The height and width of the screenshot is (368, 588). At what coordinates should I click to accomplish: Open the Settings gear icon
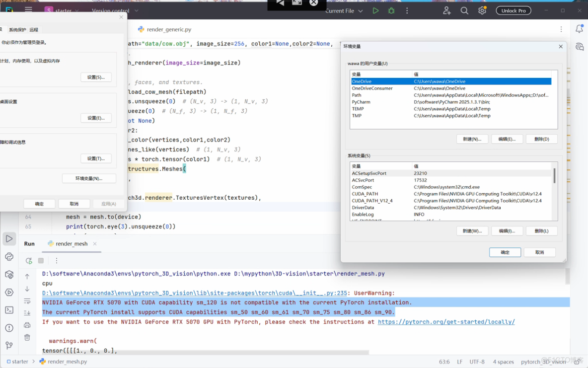coord(482,10)
